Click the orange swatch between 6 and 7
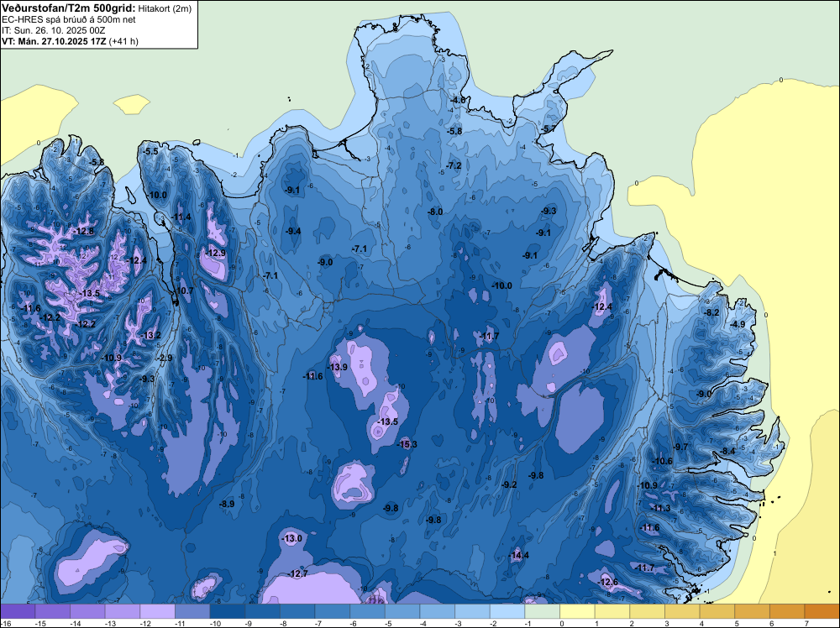The image size is (840, 628). [x=788, y=611]
